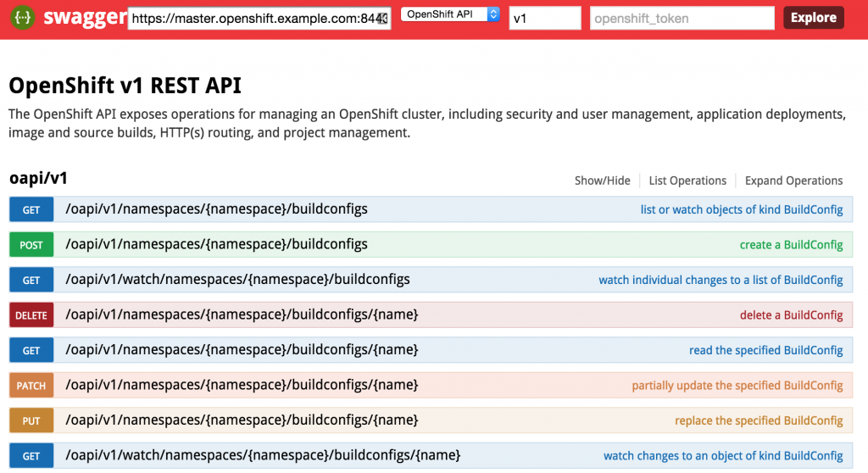This screenshot has width=868, height=473.
Task: Expand GET /oapi/v1/namespaces/{namespace}/buildconfigs path
Action: click(216, 209)
